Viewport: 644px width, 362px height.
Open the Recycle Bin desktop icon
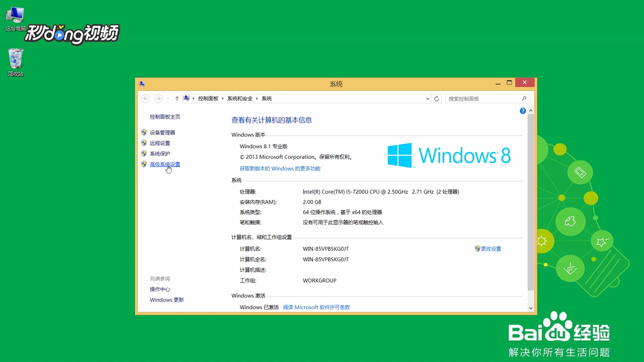(x=16, y=62)
